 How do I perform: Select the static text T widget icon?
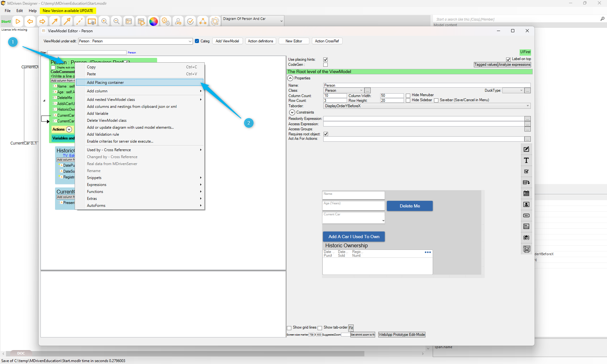click(526, 160)
